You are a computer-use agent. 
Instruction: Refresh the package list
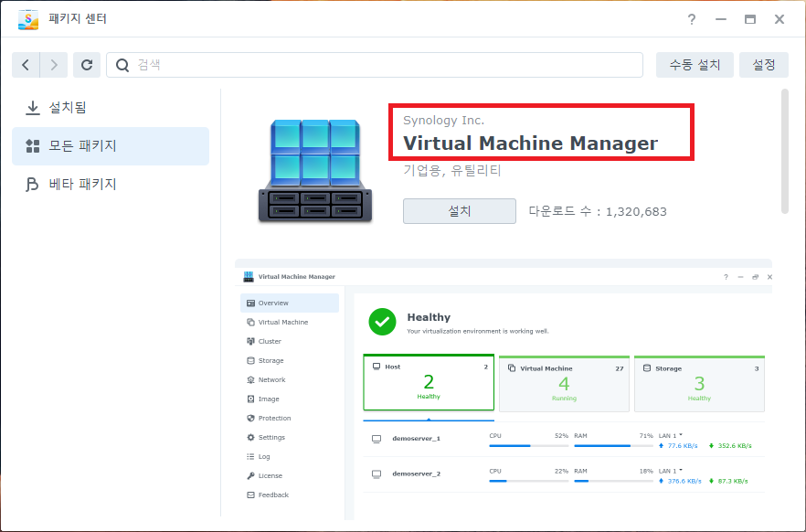[87, 65]
